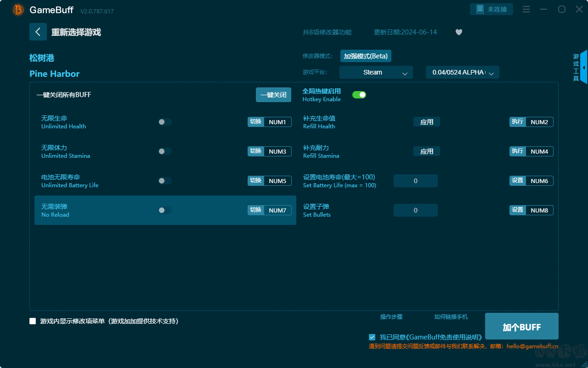This screenshot has height=368, width=588.
Task: Click the phone connection status icon
Action: (480, 9)
